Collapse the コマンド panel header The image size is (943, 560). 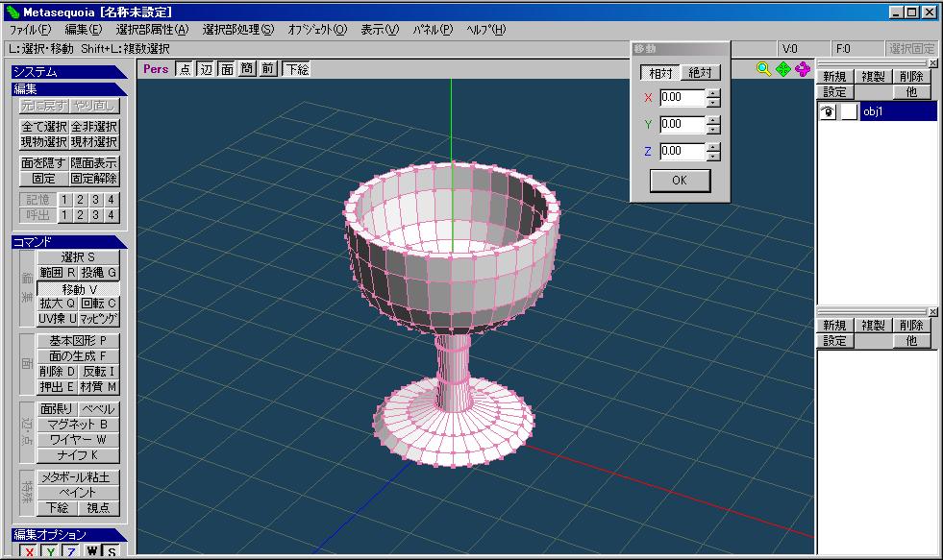point(69,241)
